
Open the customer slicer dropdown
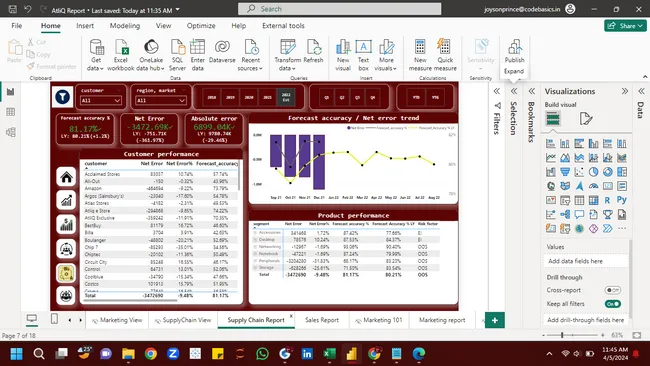coord(101,100)
